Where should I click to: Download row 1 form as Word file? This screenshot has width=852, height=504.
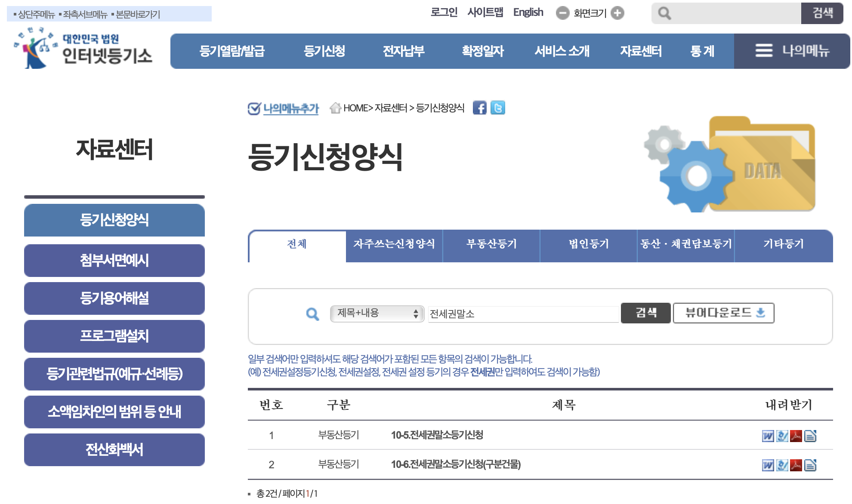768,436
